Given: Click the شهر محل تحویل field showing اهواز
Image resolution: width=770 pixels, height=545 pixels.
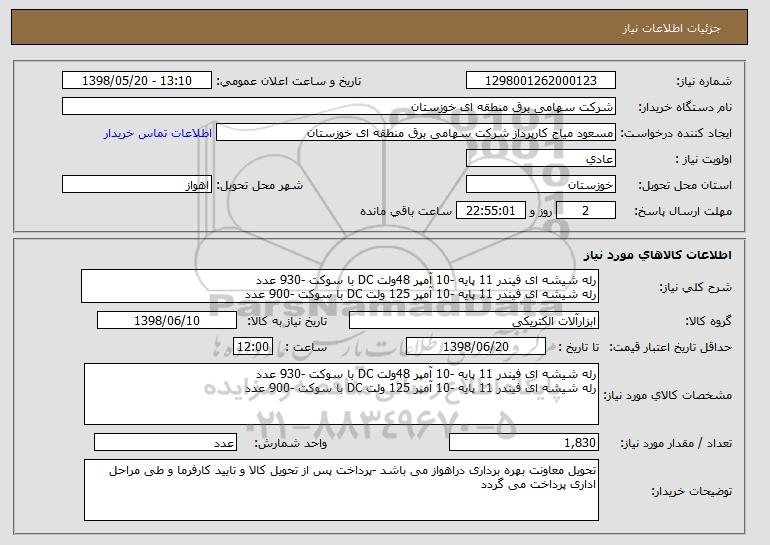Looking at the screenshot, I should 136,185.
